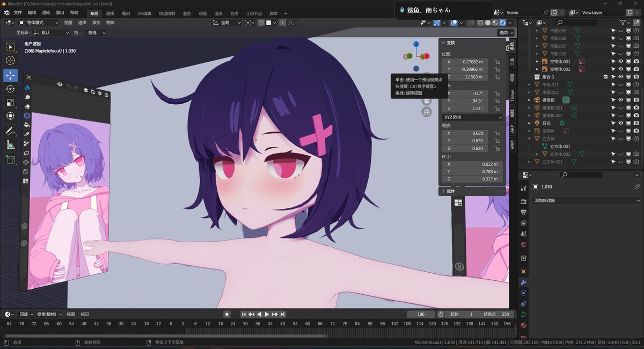Select the box select tool in left toolbar
Screen dimensions: 644x349
(11, 47)
